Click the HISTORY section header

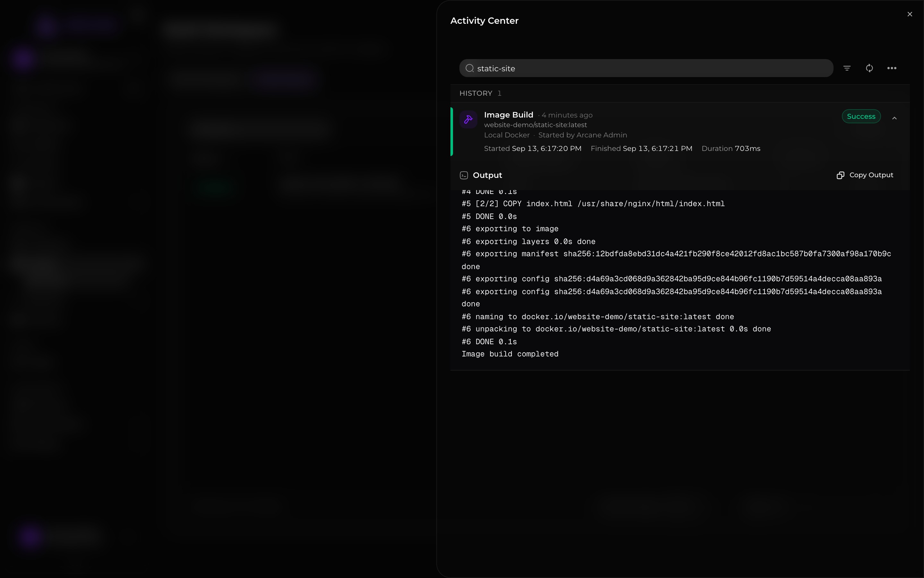(476, 93)
